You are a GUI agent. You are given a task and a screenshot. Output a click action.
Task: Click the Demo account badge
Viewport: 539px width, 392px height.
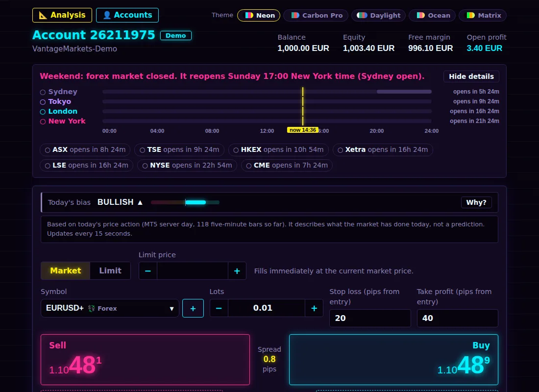point(175,35)
